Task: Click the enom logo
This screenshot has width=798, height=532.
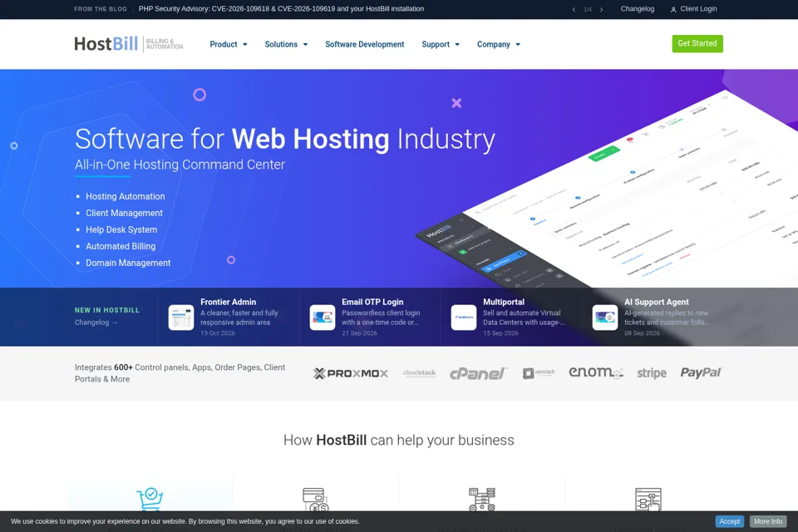Action: tap(595, 372)
